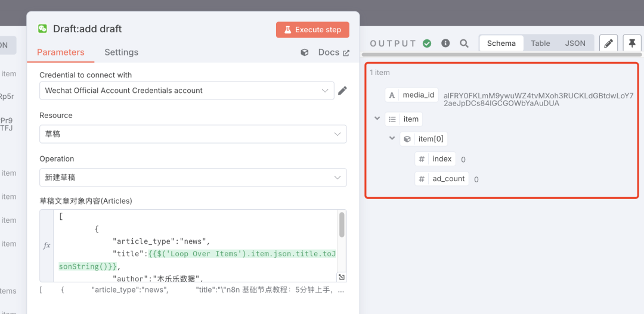Image resolution: width=644 pixels, height=314 pixels.
Task: Click the green success checkmark icon
Action: click(x=427, y=43)
